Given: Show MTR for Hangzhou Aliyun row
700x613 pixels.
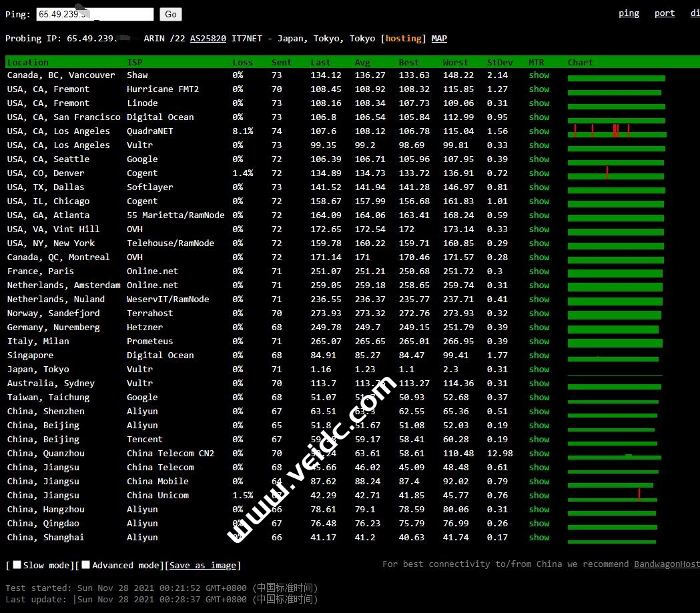Looking at the screenshot, I should [539, 510].
